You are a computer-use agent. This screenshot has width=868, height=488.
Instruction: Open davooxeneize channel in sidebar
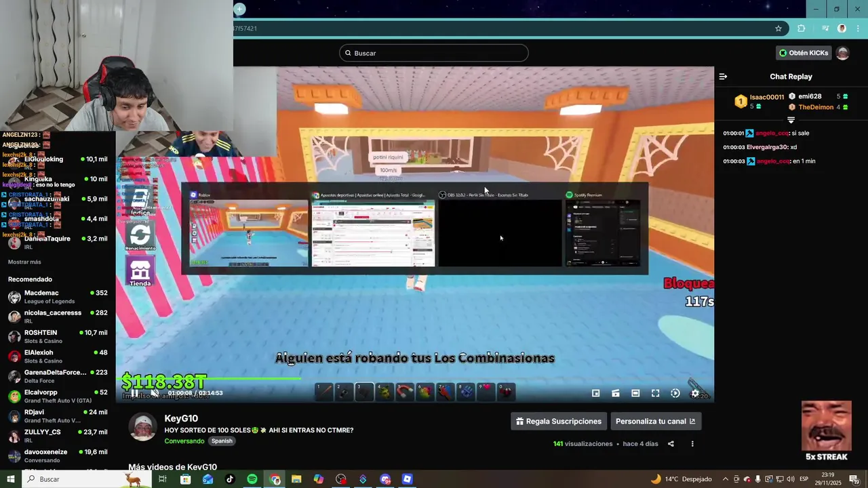[x=58, y=455]
